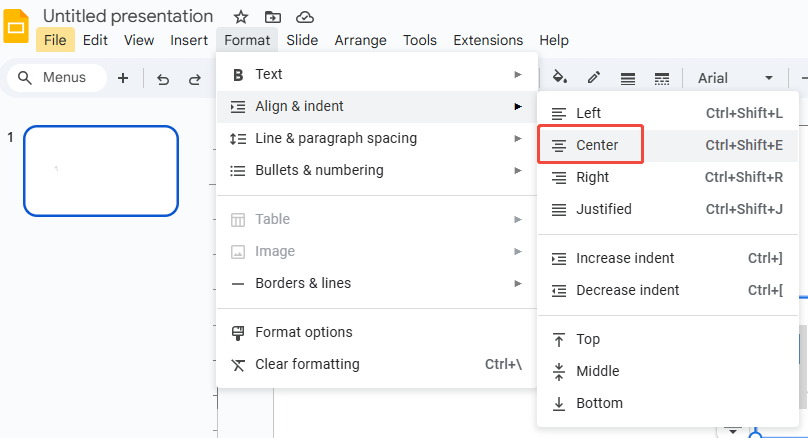
Task: Click the undo arrow in toolbar
Action: [163, 78]
